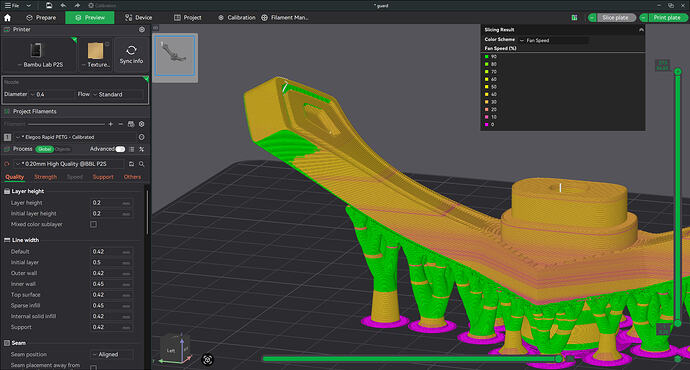
Task: Open the nozzle Diameter dropdown
Action: 53,94
